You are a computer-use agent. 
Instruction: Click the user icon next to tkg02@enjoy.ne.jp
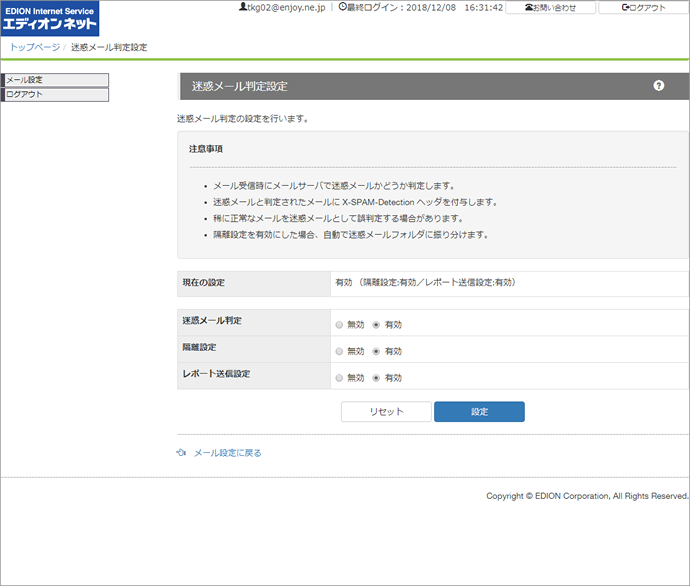243,7
